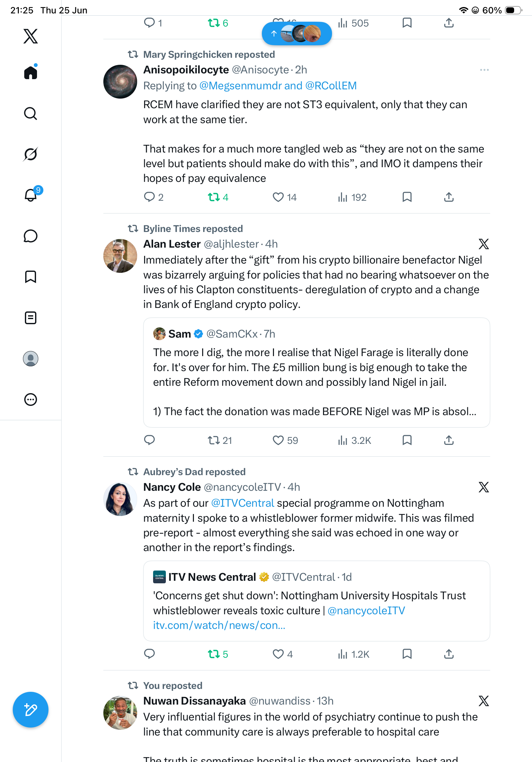Image resolution: width=532 pixels, height=762 pixels.
Task: Open the profile tab in sidebar
Action: 31,358
